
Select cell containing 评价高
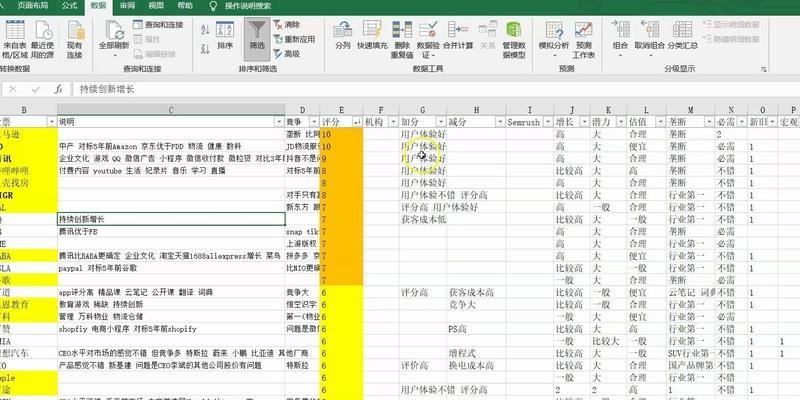[423, 366]
